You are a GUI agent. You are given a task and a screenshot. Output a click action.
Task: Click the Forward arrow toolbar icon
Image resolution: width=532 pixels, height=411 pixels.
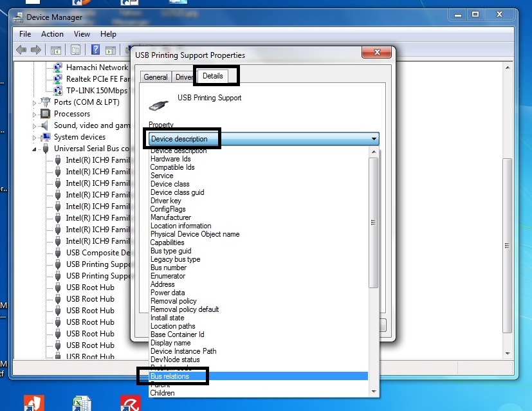(x=36, y=50)
